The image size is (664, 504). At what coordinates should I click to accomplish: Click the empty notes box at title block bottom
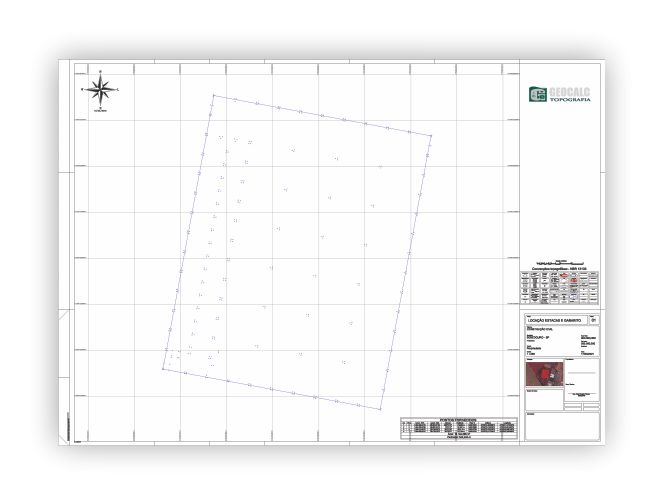560,426
